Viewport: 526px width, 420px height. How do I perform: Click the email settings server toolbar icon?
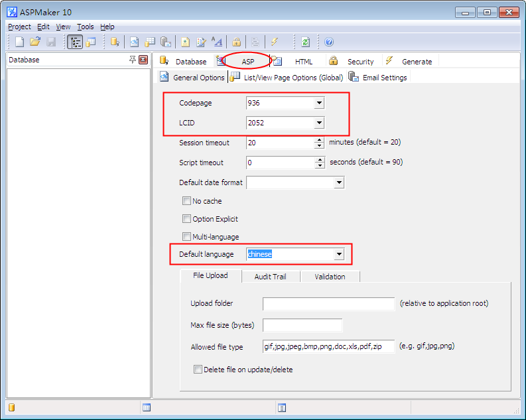click(x=166, y=42)
